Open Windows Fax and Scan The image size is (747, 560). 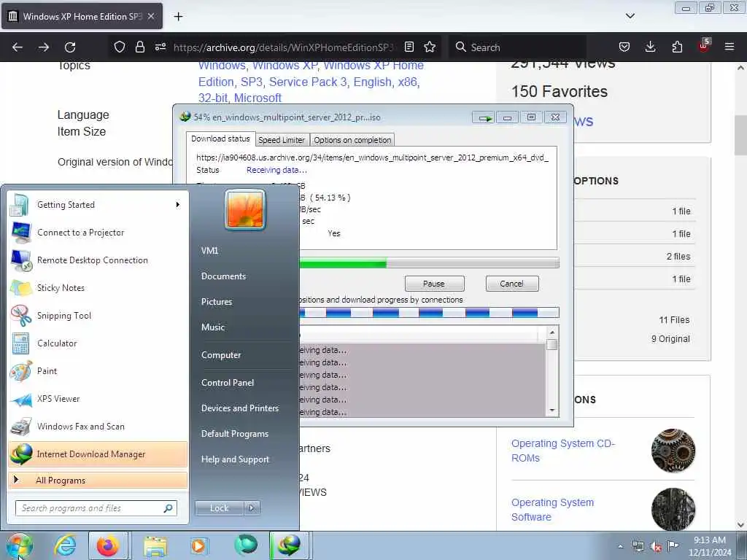click(98, 426)
